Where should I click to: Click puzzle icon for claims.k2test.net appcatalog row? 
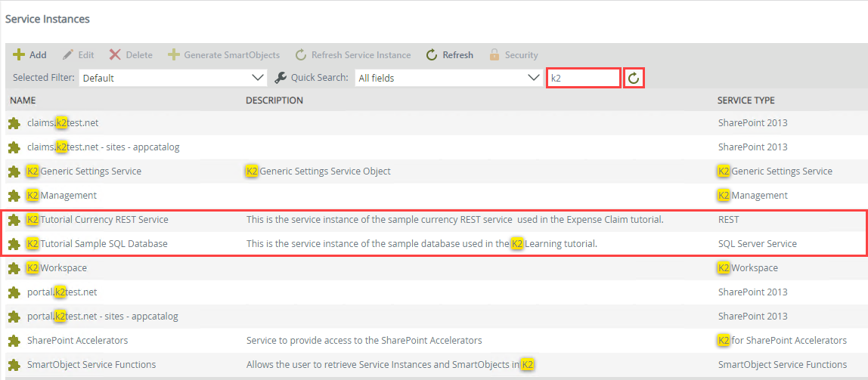tap(14, 147)
